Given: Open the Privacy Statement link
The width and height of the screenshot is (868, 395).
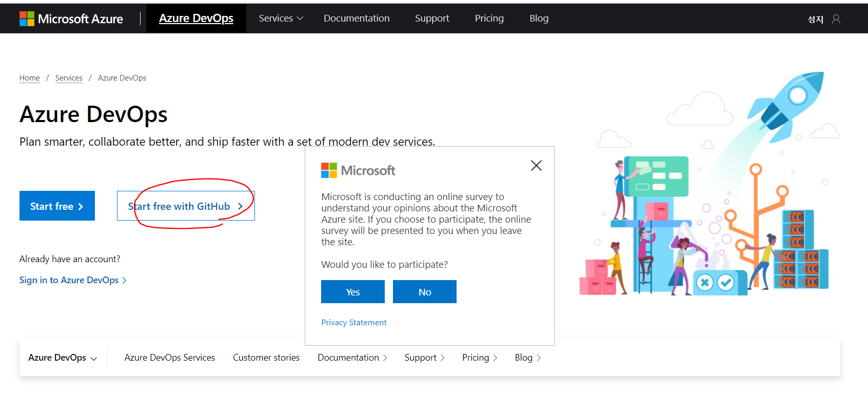Looking at the screenshot, I should [354, 323].
